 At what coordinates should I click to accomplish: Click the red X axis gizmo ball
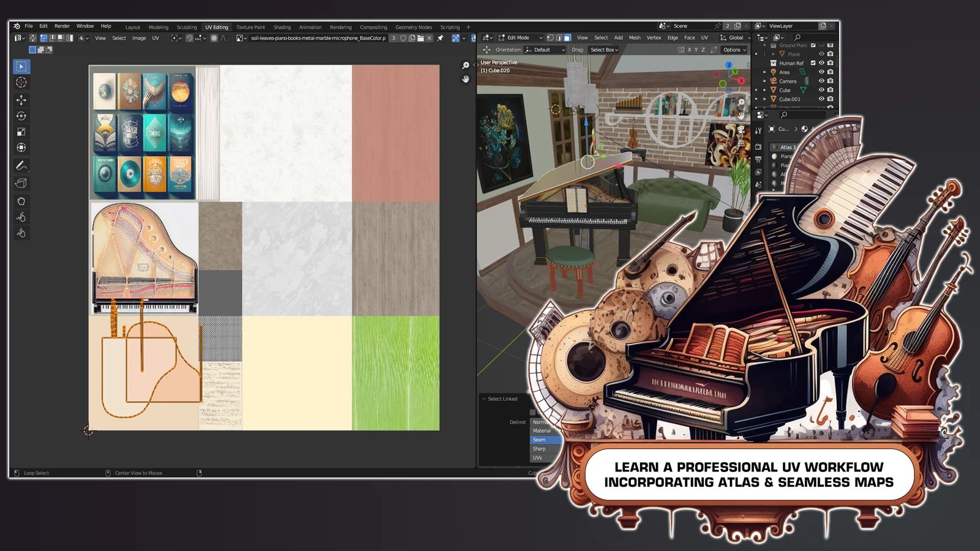click(x=741, y=81)
